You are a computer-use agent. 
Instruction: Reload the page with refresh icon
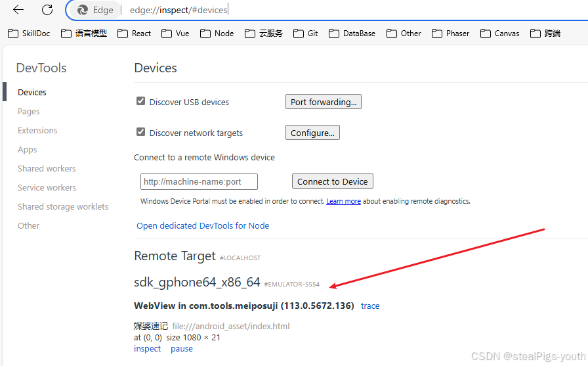tap(47, 10)
